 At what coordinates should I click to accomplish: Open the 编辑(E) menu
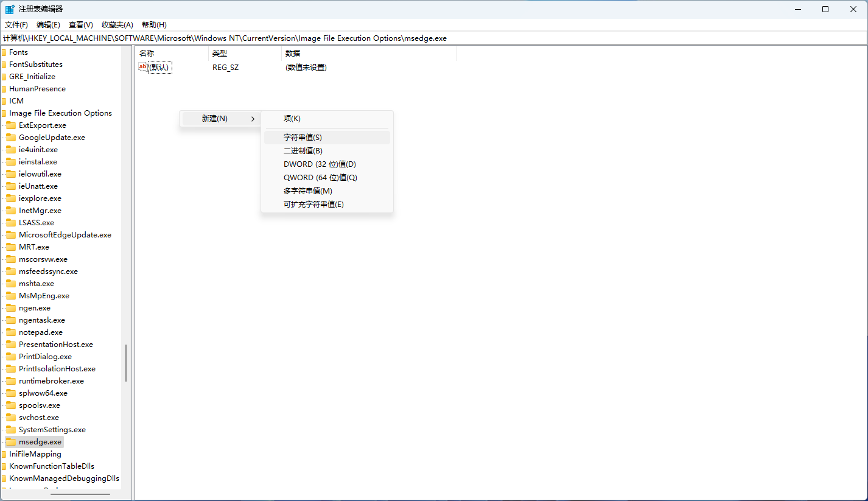[48, 24]
